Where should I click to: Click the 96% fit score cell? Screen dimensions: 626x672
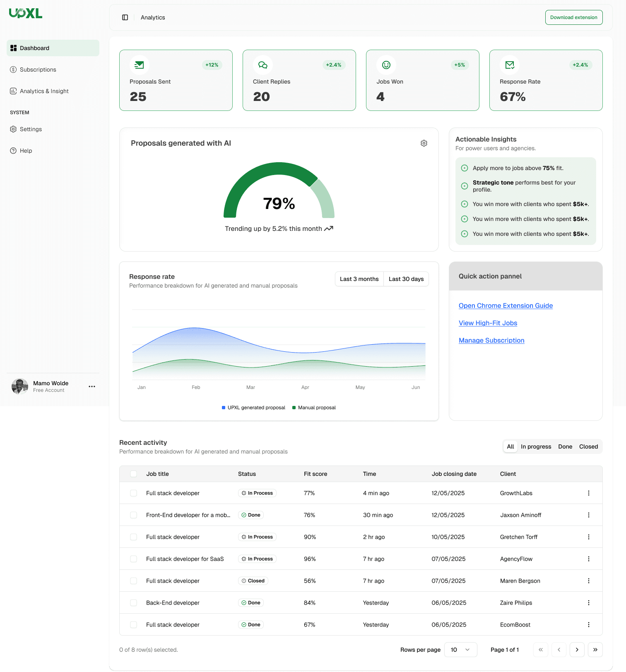(310, 559)
